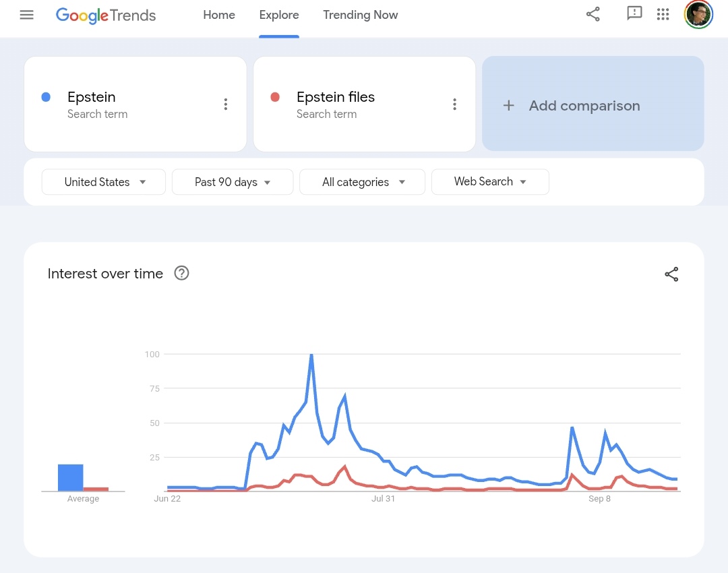The height and width of the screenshot is (573, 728).
Task: Open the Google apps grid
Action: tap(663, 14)
